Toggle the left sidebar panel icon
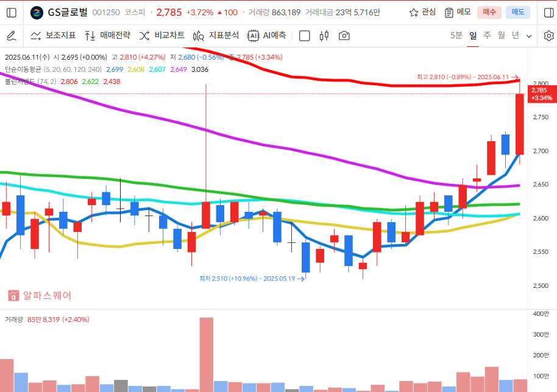 [12, 13]
